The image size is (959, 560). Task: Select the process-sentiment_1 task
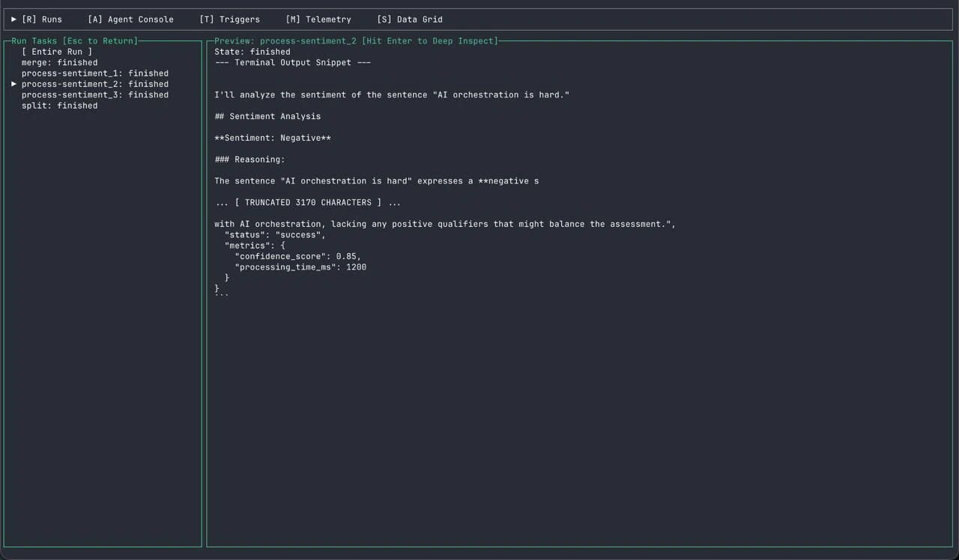point(94,73)
